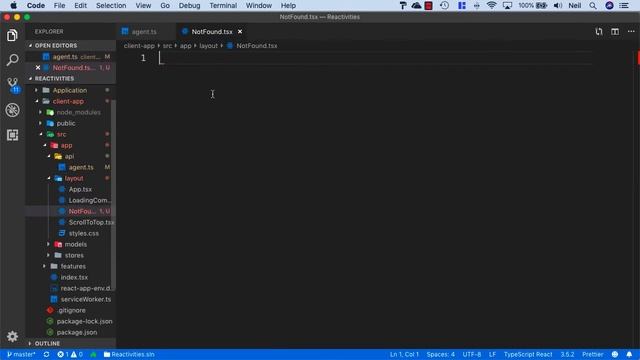Click TypeScript version 3.5.2 in status bar

[x=567, y=354]
